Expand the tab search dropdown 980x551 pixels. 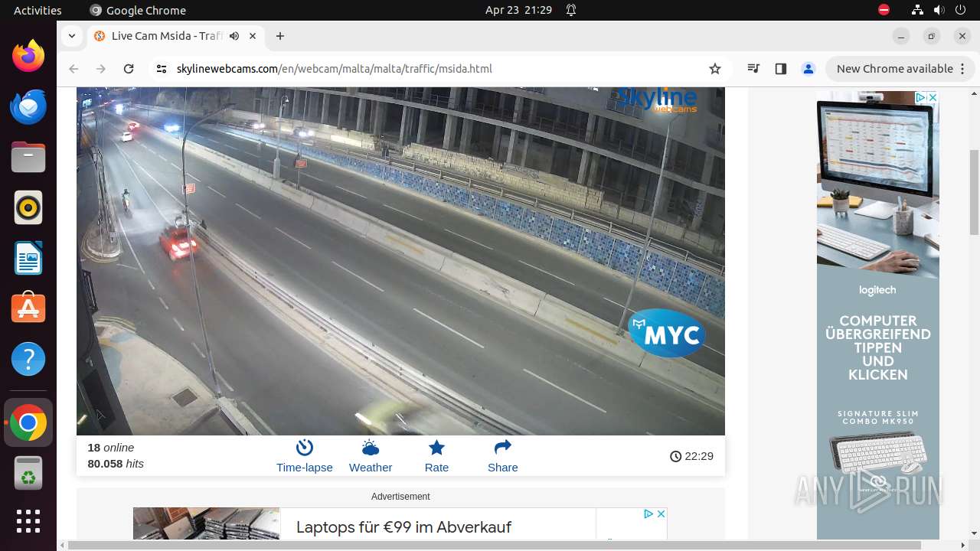pos(71,36)
